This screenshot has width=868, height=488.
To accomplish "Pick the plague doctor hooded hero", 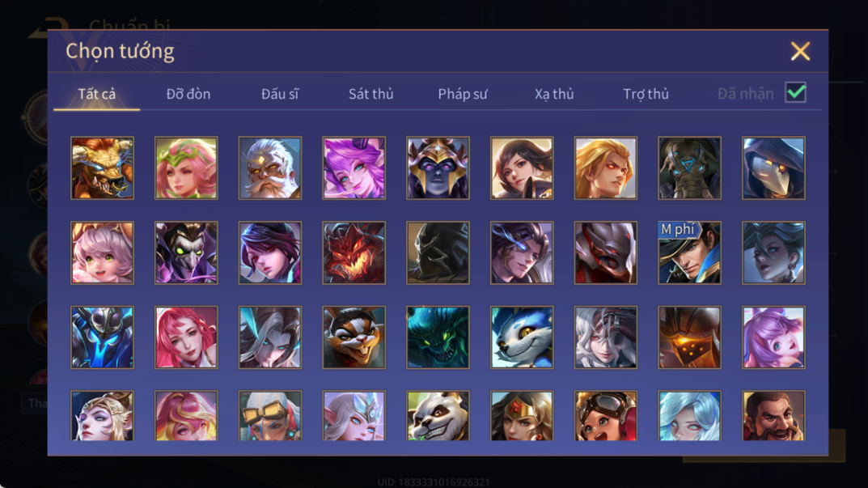I will pos(773,168).
